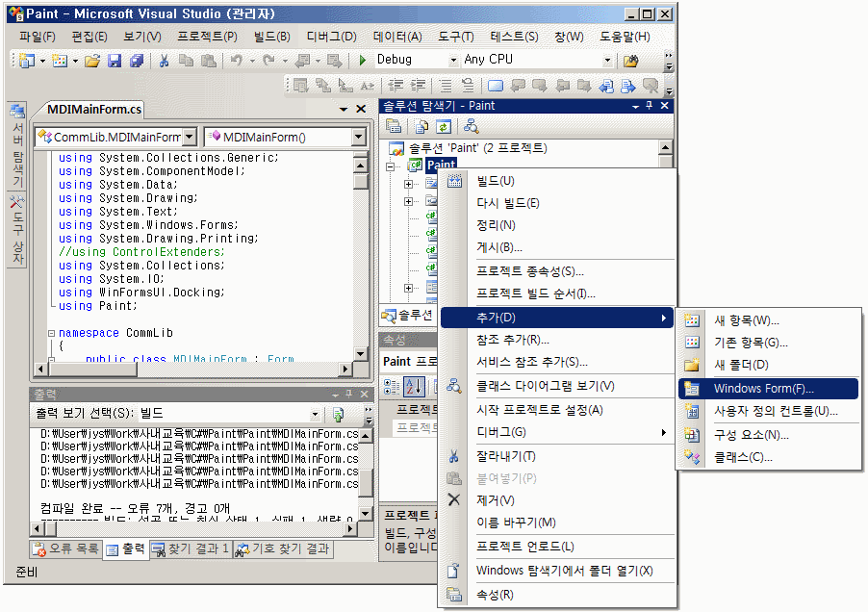Click the Paste toolbar icon
This screenshot has width=868, height=612.
208,61
